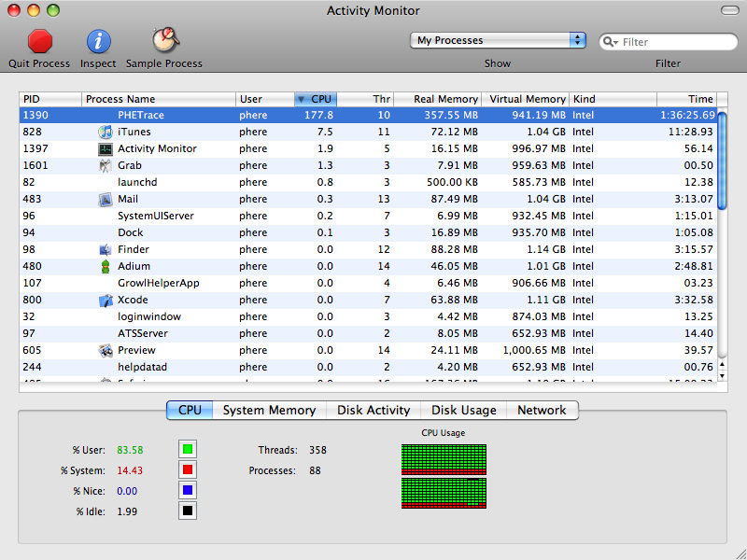747x560 pixels.
Task: Select the PHETrace process row
Action: click(368, 115)
